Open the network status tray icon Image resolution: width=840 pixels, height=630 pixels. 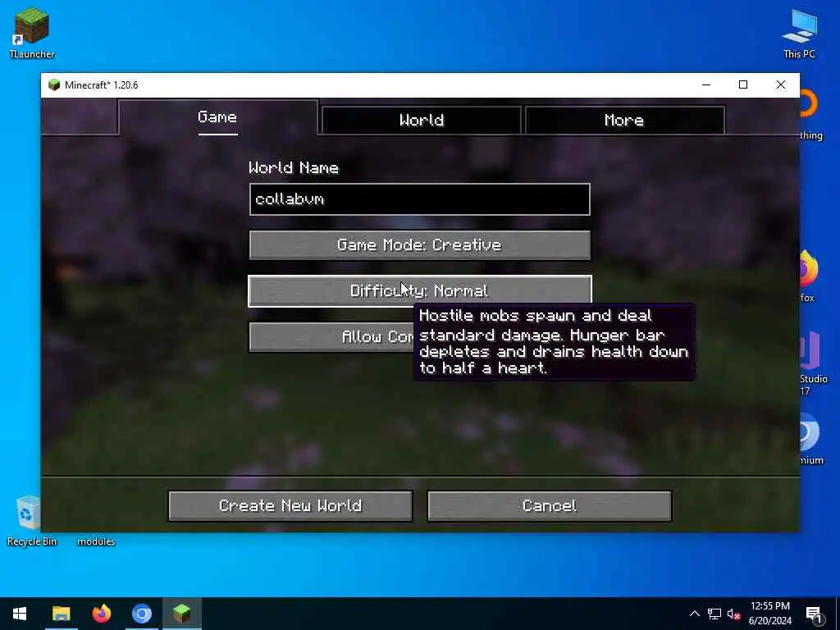click(714, 614)
